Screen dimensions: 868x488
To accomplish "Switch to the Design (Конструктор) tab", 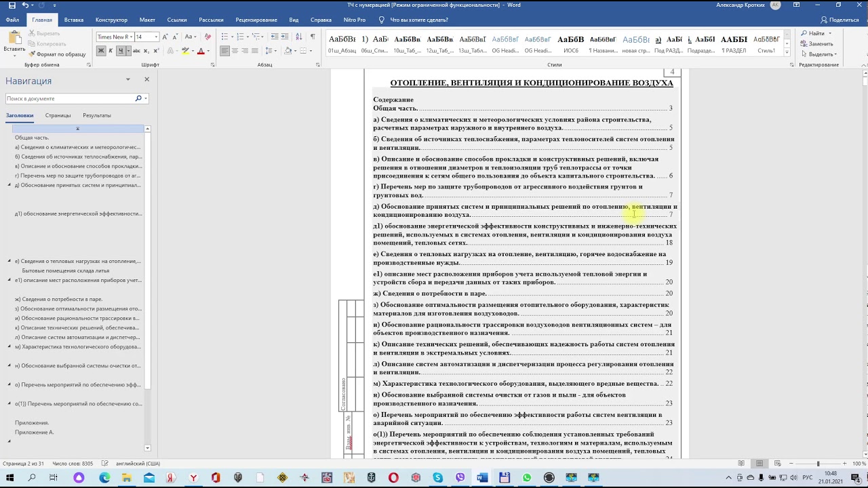I will (x=111, y=20).
